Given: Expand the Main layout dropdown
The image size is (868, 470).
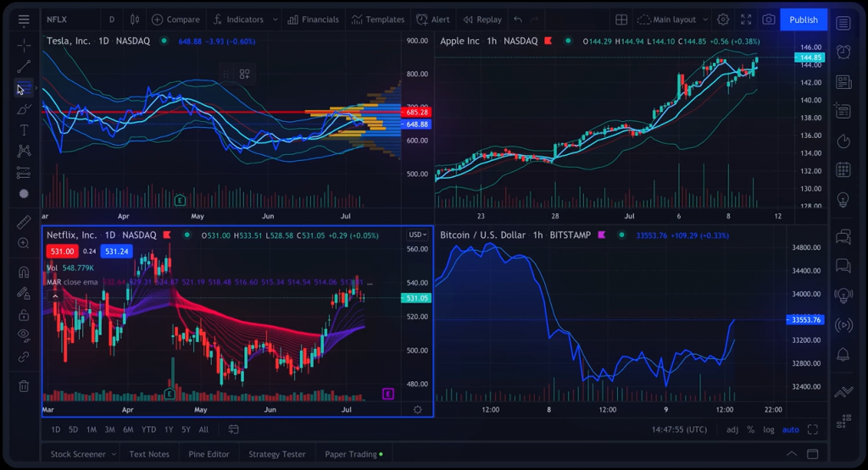Looking at the screenshot, I should pyautogui.click(x=704, y=19).
